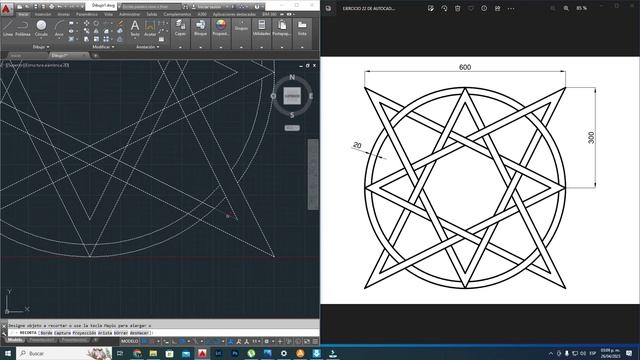640x360 pixels.
Task: Switch to the Salida ribbon tab
Action: 151,14
